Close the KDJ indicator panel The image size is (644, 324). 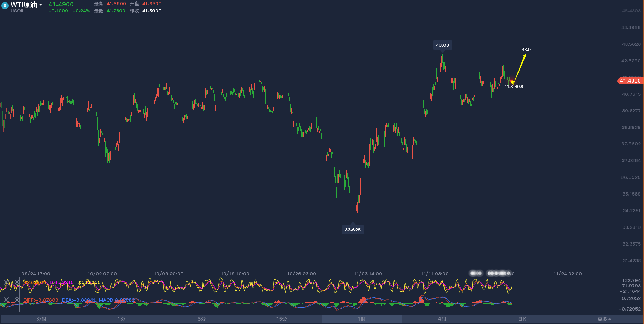6,282
